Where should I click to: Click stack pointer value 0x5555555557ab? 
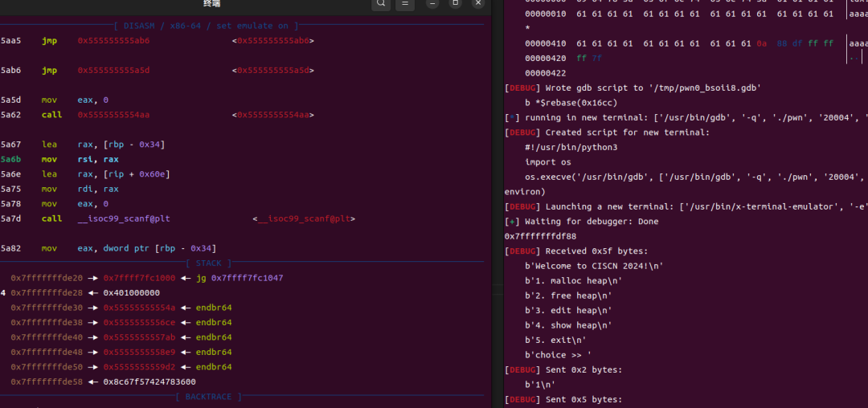[x=140, y=338]
